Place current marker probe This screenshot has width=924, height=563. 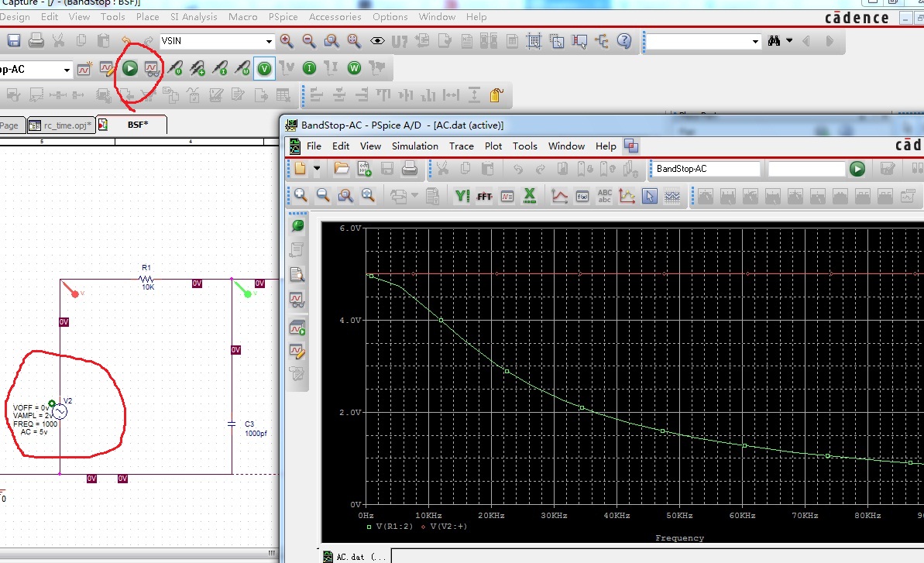click(x=220, y=69)
